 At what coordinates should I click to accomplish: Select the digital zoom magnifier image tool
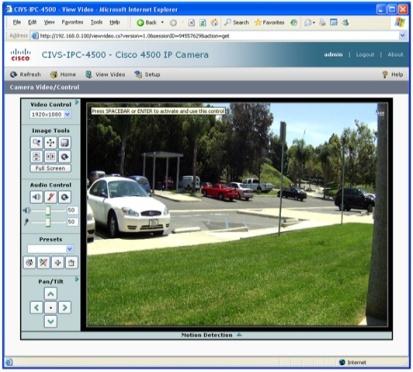point(36,143)
